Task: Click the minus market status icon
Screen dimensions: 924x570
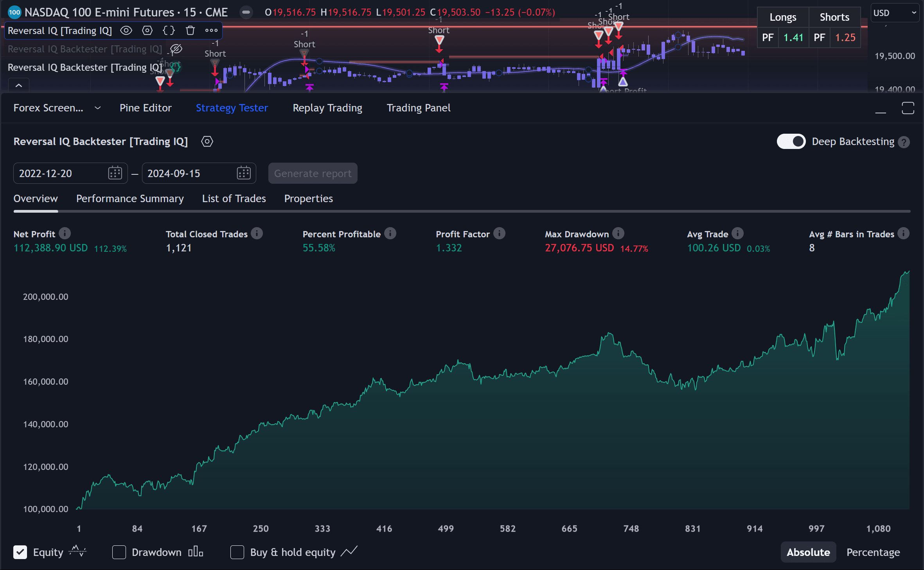Action: pyautogui.click(x=246, y=12)
